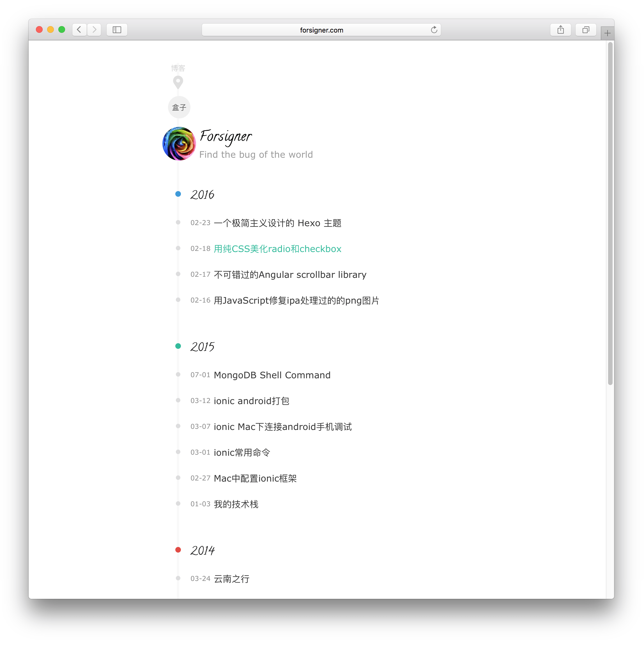
Task: Click the location pin blog icon
Action: click(178, 82)
